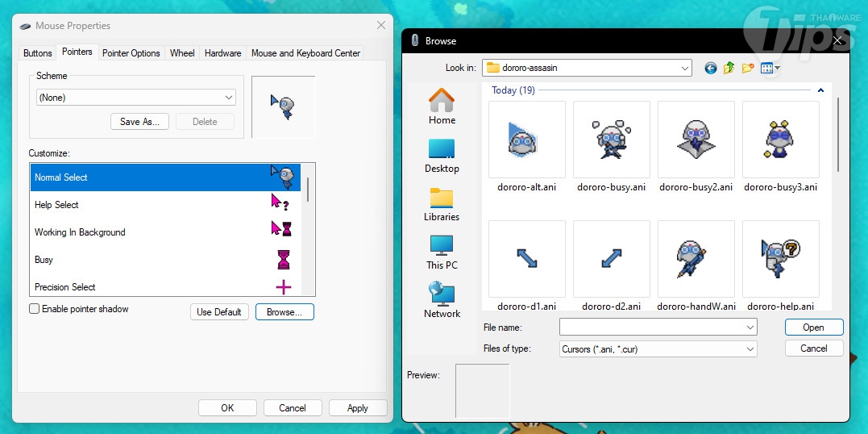The height and width of the screenshot is (434, 868).
Task: Select the dororo-busy3.ani cursor thumbnail
Action: (x=780, y=139)
